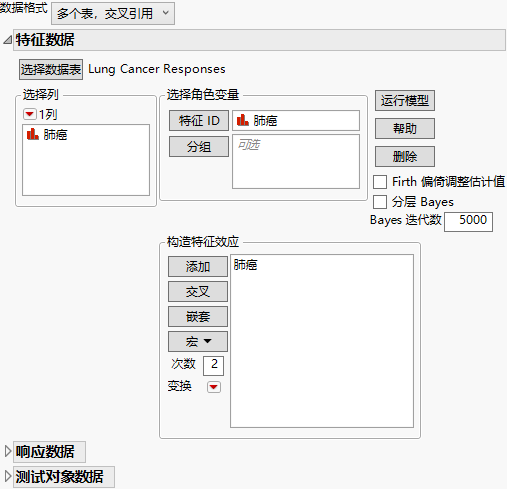
Task: Open the 数据格式 dropdown
Action: pyautogui.click(x=113, y=14)
